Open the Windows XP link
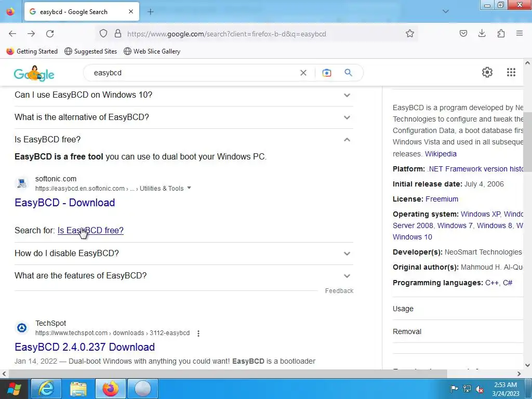This screenshot has width=532, height=399. tap(480, 215)
